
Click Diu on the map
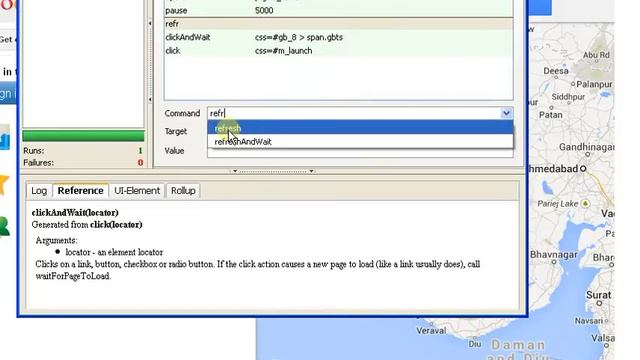point(475,344)
